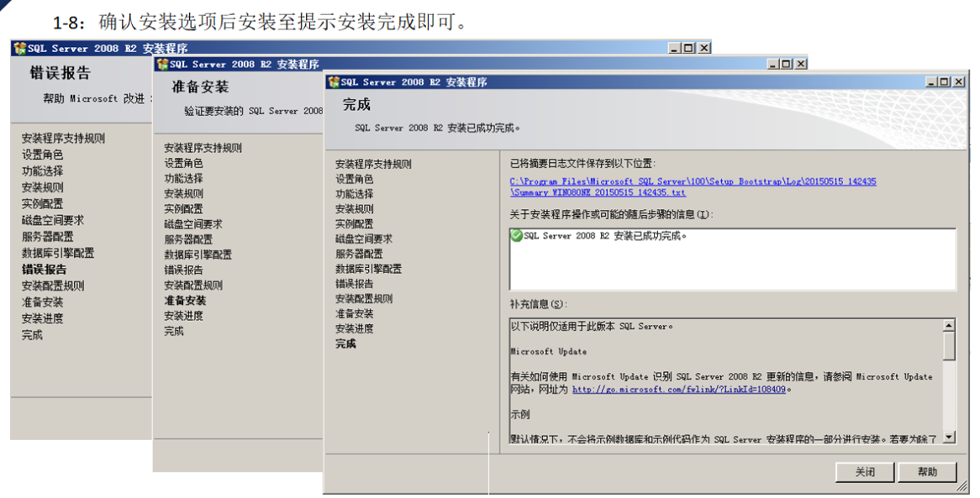Select 安装配置规则 in 准备安装 window

click(193, 286)
